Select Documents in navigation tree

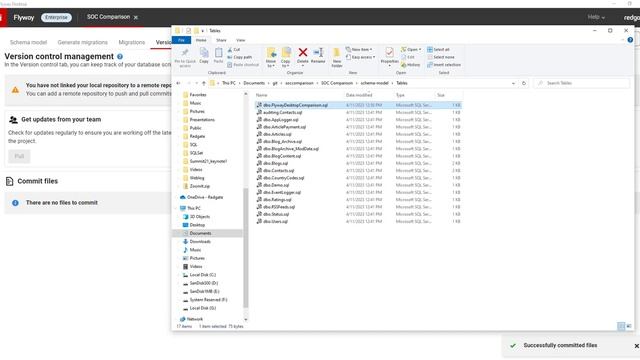point(200,233)
